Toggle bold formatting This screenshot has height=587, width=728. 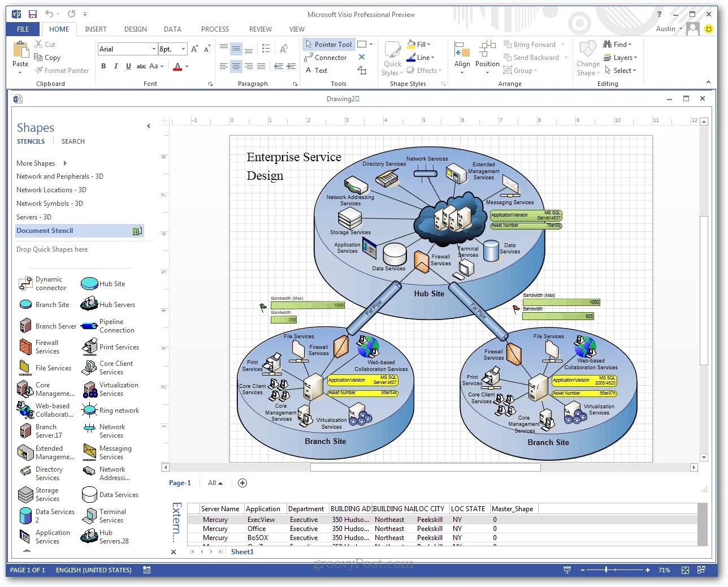103,66
